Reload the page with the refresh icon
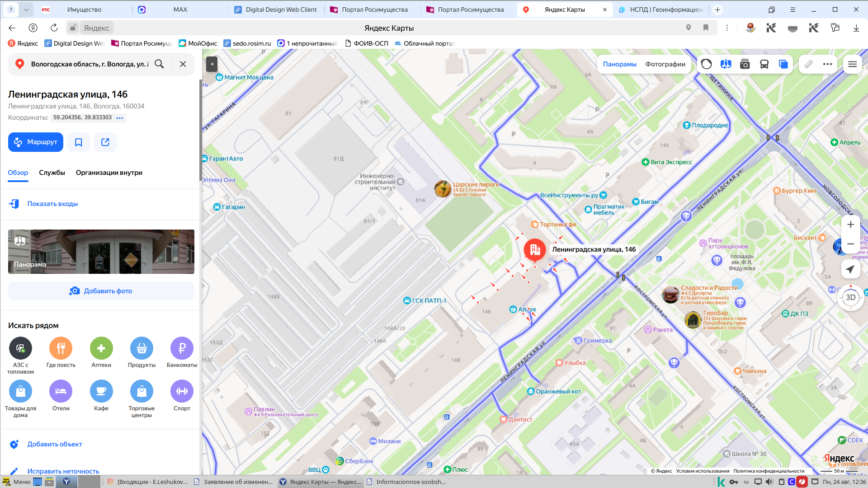 pos(54,28)
